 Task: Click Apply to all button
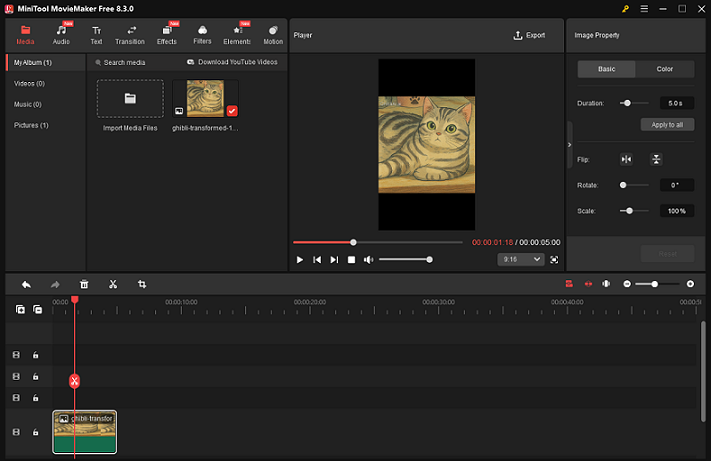tap(667, 125)
